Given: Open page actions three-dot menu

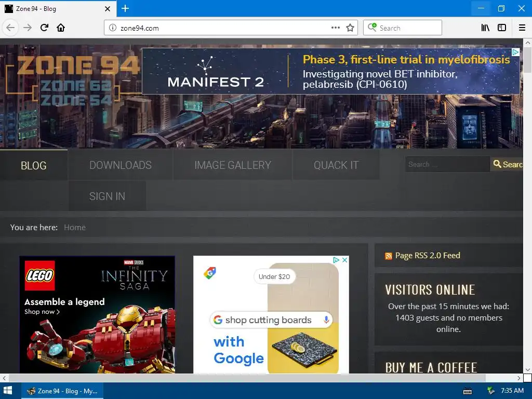Looking at the screenshot, I should (x=335, y=28).
